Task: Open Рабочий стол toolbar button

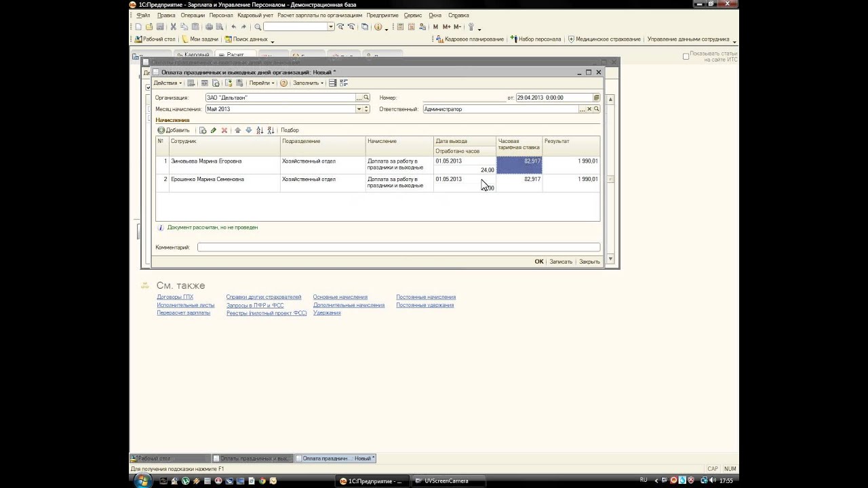Action: click(x=155, y=39)
